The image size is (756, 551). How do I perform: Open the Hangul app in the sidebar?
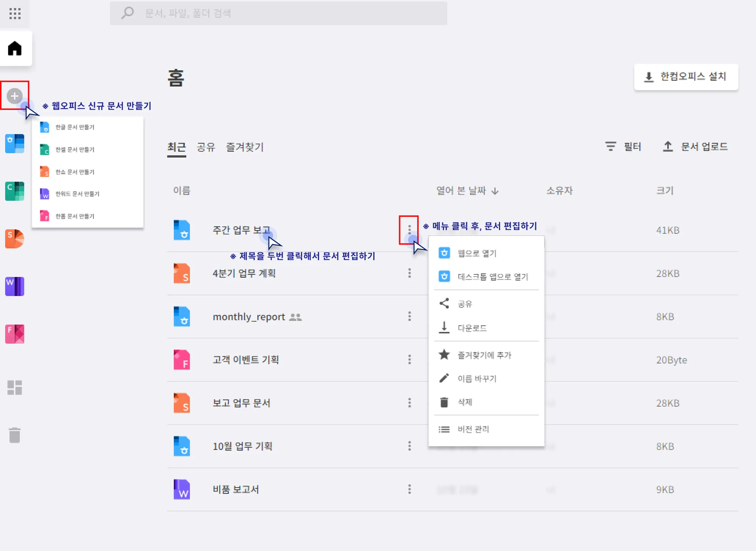pyautogui.click(x=15, y=143)
